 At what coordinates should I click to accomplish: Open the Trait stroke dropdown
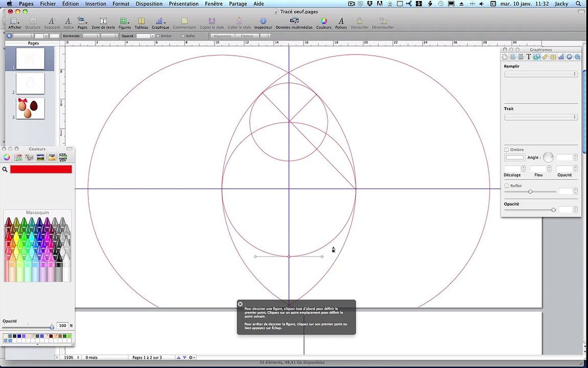540,117
